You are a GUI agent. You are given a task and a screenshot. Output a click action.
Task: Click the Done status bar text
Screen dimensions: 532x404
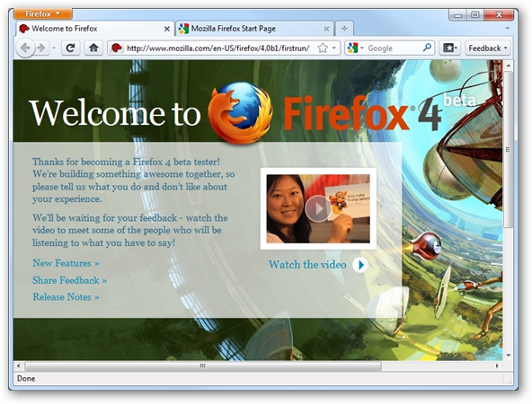[x=26, y=379]
